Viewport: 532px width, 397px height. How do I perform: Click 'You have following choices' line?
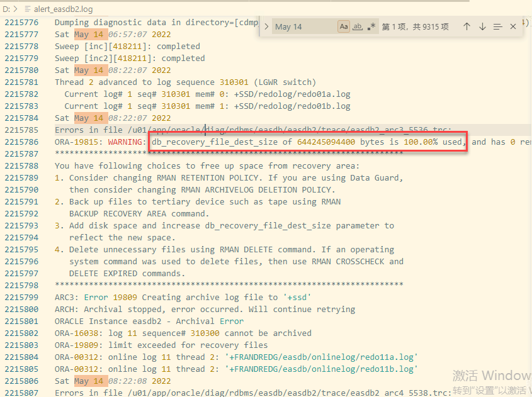[x=207, y=166]
